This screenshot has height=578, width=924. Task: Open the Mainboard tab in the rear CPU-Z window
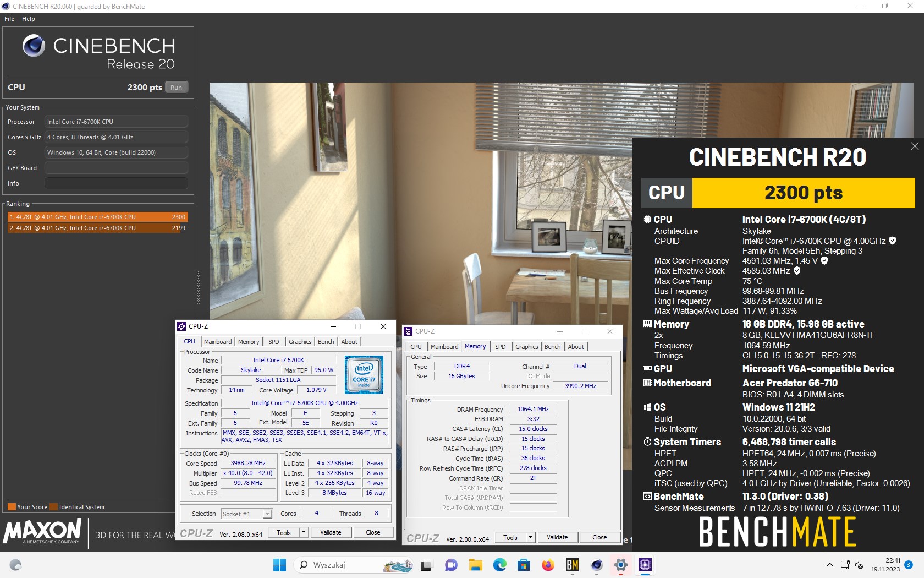[444, 347]
